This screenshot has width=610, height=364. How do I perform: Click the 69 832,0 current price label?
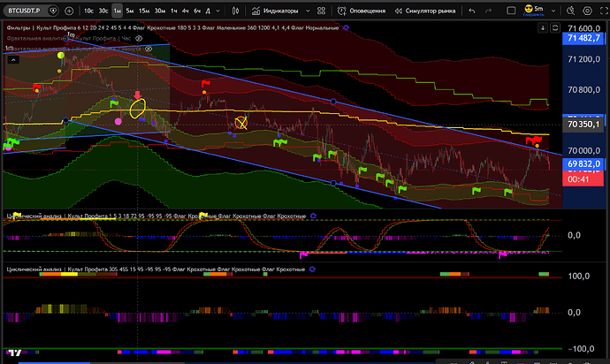point(584,164)
